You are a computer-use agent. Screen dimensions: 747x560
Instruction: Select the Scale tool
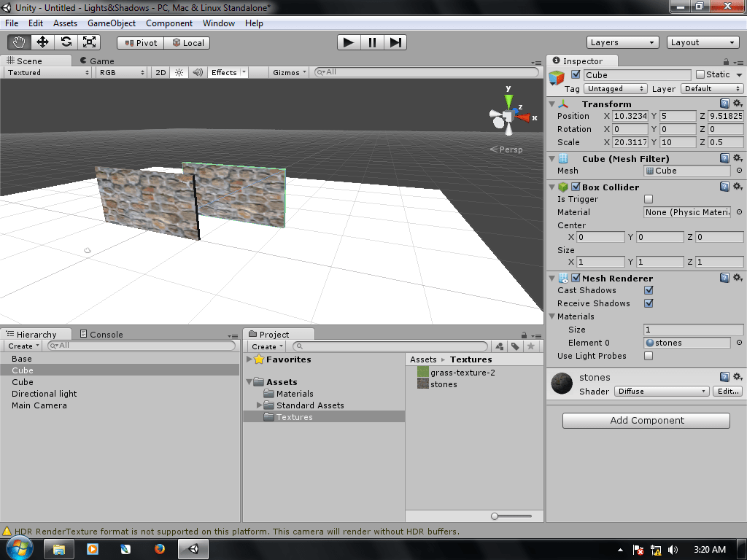pos(90,42)
